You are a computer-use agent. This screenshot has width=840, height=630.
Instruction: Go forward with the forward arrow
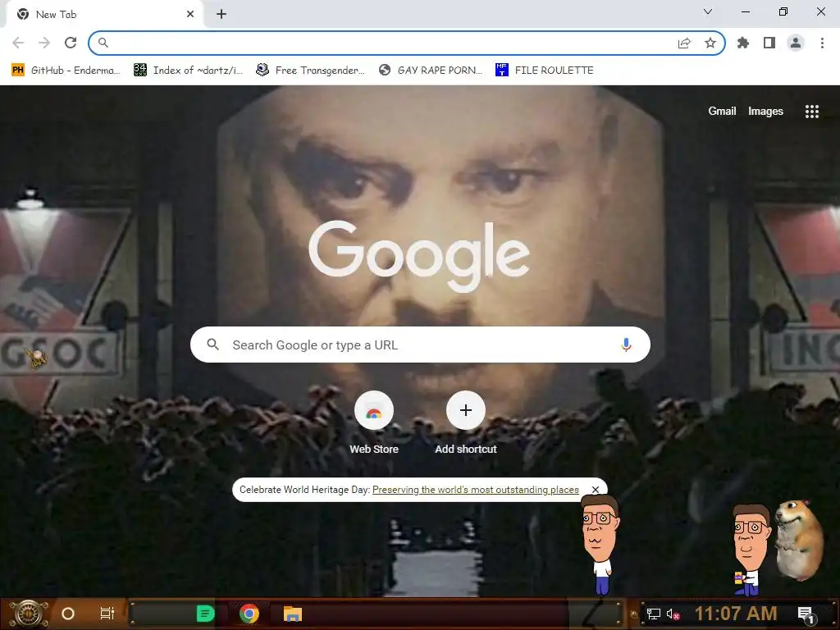click(44, 43)
